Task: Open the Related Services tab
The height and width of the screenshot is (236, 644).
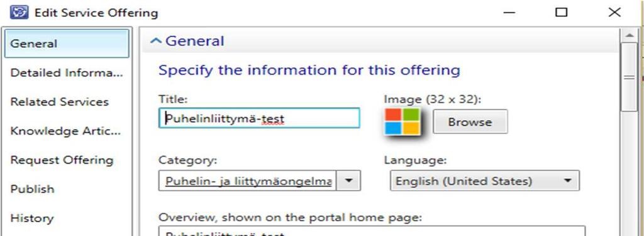Action: tap(67, 102)
